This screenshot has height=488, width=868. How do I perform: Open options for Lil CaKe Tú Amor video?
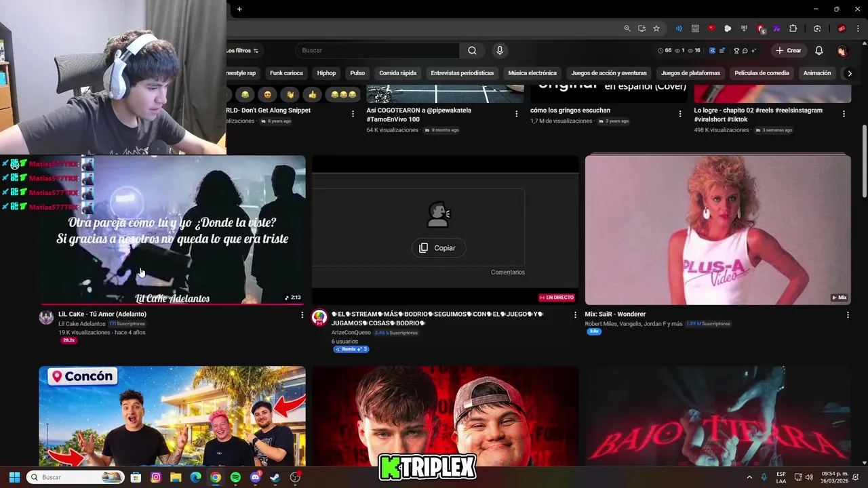[302, 315]
